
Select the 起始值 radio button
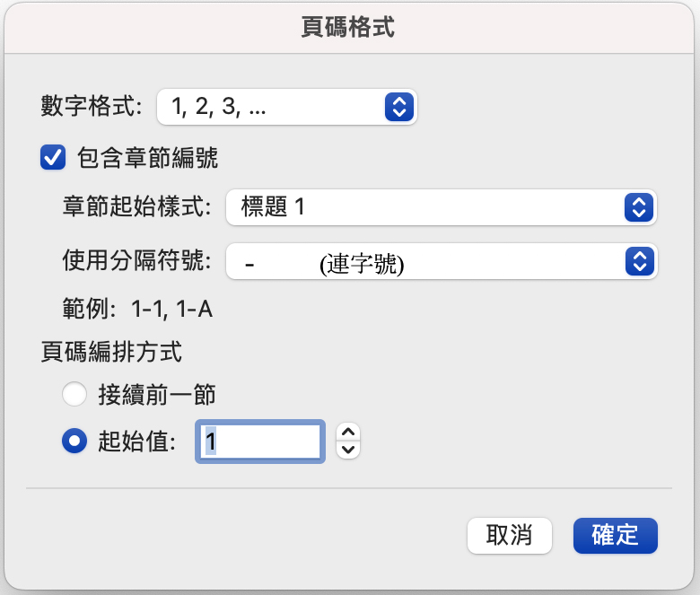[x=74, y=441]
